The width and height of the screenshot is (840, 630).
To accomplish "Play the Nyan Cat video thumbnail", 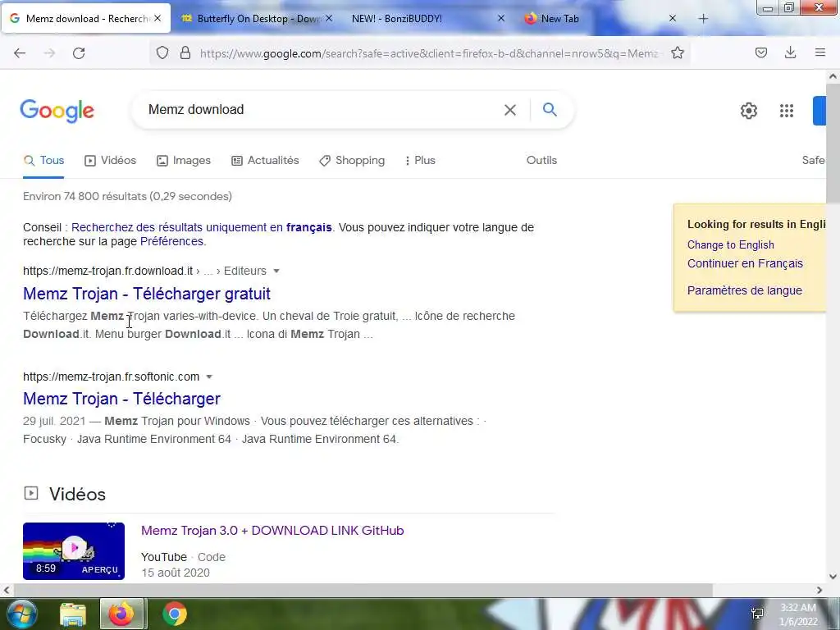I will click(x=74, y=550).
